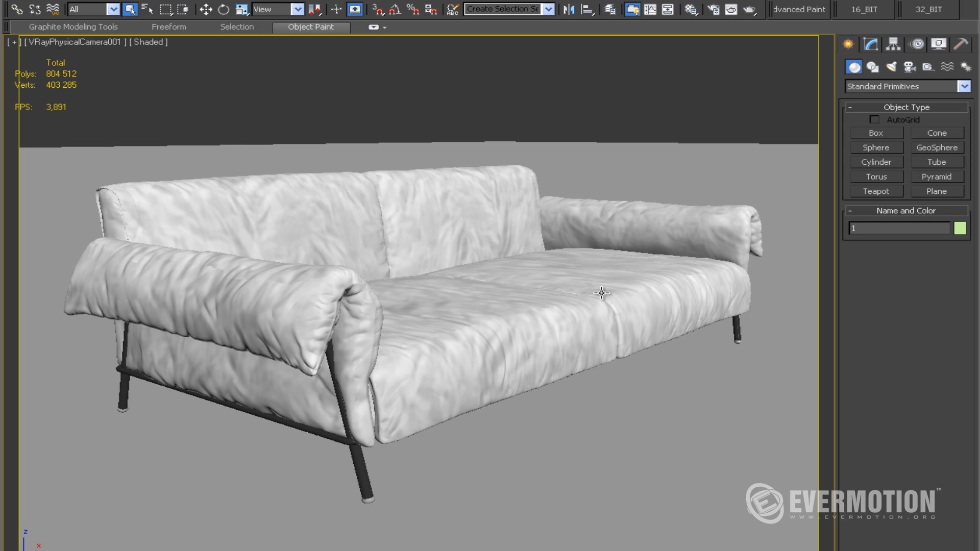Open the Motion command panel tab
Viewport: 980px width, 551px height.
917,44
